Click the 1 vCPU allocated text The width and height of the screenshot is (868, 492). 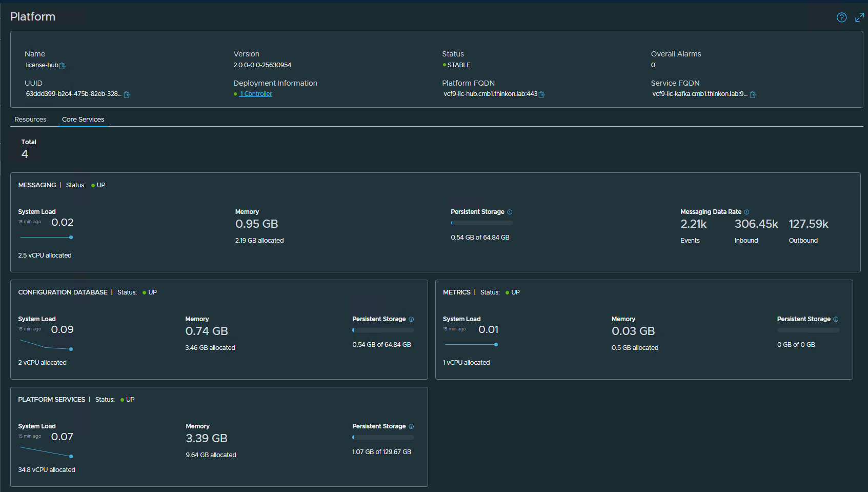click(467, 363)
